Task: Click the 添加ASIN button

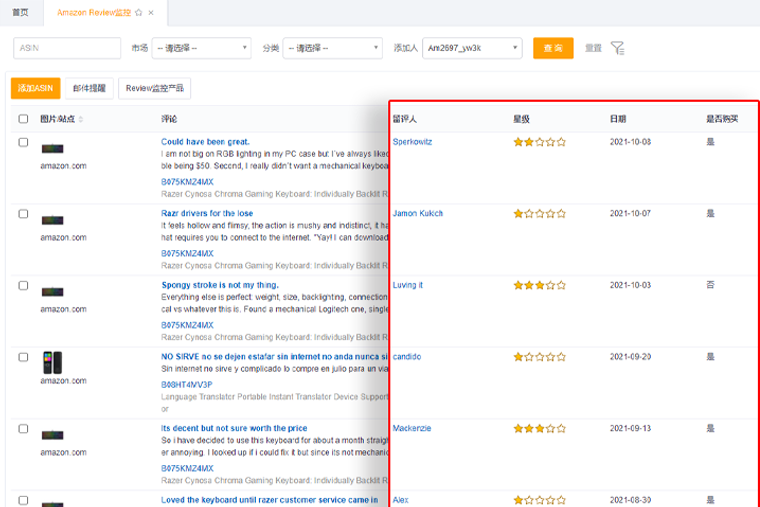Action: coord(35,88)
